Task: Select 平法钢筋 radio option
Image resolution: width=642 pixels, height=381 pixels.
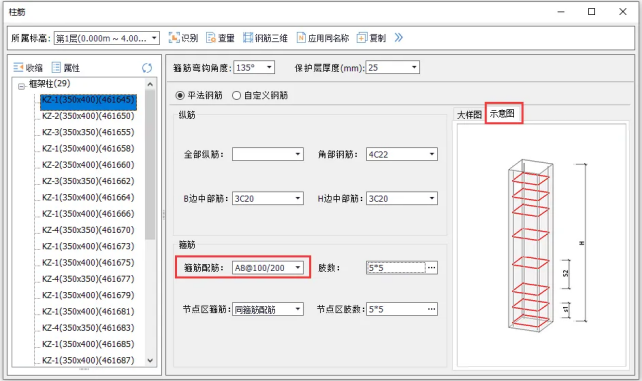Action: pos(199,95)
